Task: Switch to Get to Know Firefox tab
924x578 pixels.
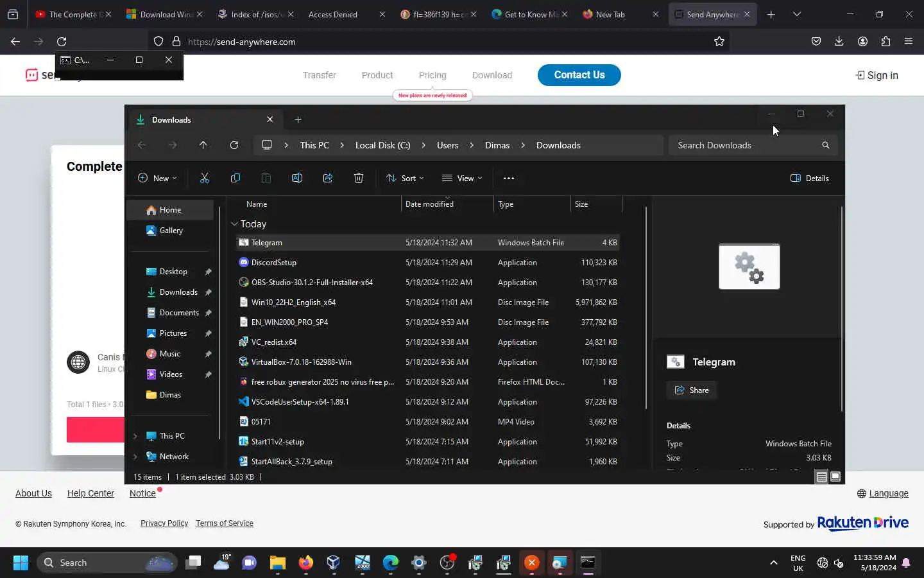Action: pos(529,14)
